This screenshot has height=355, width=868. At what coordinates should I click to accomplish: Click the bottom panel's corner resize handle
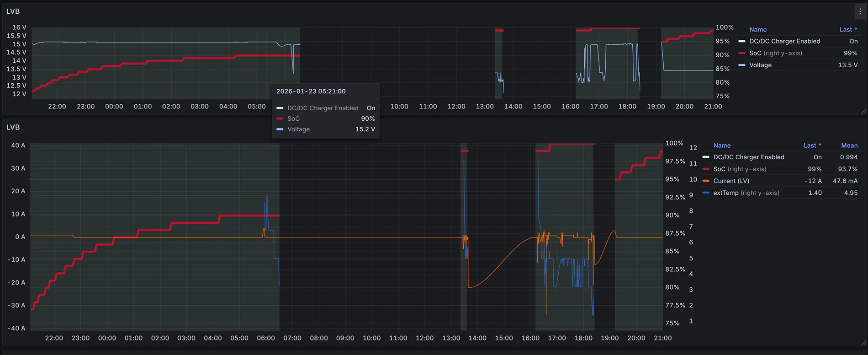coord(863,343)
